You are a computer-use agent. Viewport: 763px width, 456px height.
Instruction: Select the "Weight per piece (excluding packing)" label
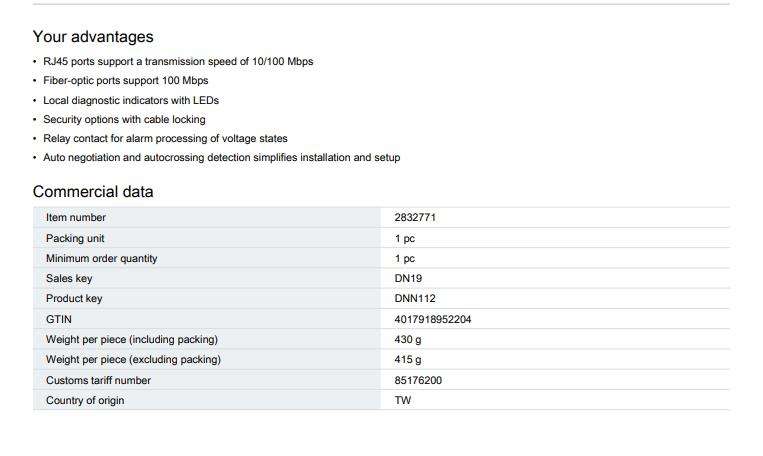click(x=133, y=359)
